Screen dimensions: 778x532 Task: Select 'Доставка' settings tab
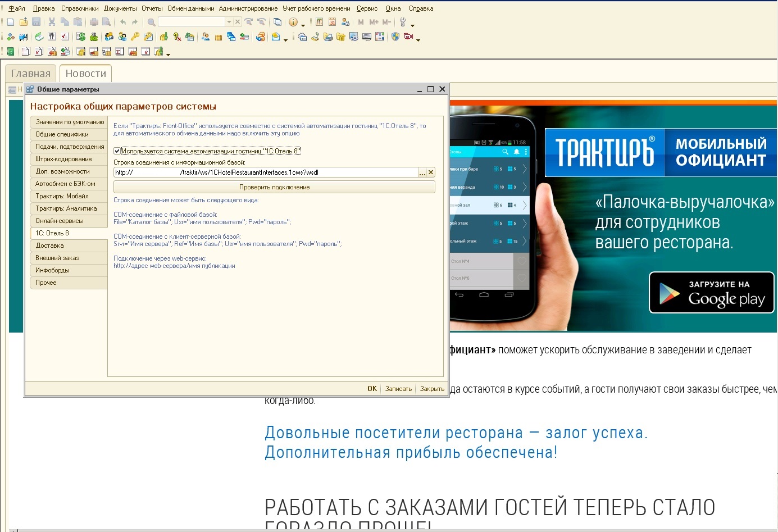[69, 245]
